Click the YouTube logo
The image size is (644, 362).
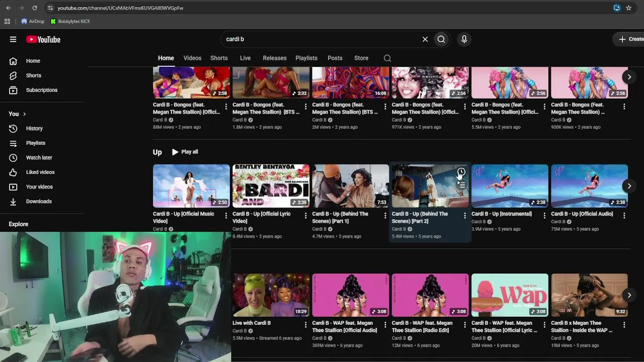click(x=43, y=39)
